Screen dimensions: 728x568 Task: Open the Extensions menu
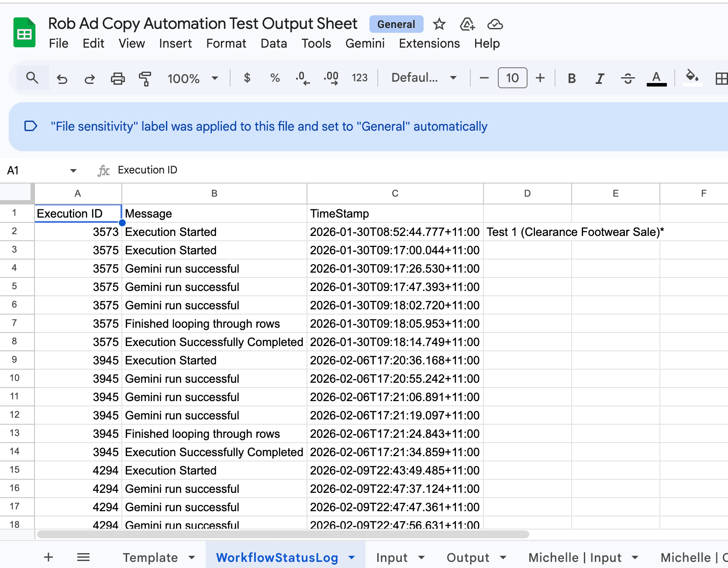pyautogui.click(x=429, y=44)
